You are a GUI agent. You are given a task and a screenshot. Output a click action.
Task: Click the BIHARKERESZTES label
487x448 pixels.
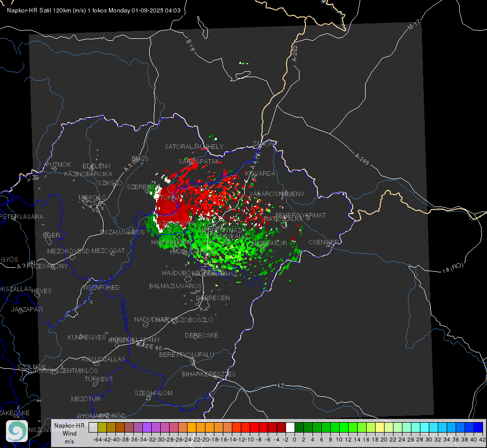[x=209, y=374]
